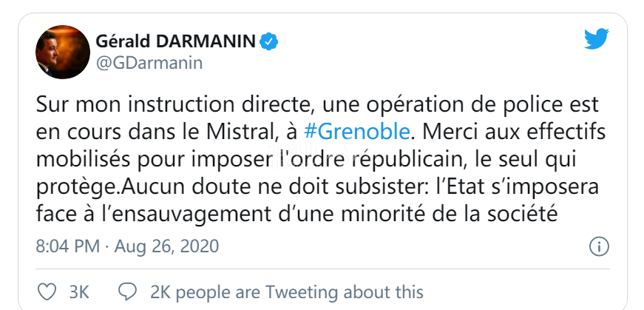Click the 3K likes count

click(x=79, y=292)
